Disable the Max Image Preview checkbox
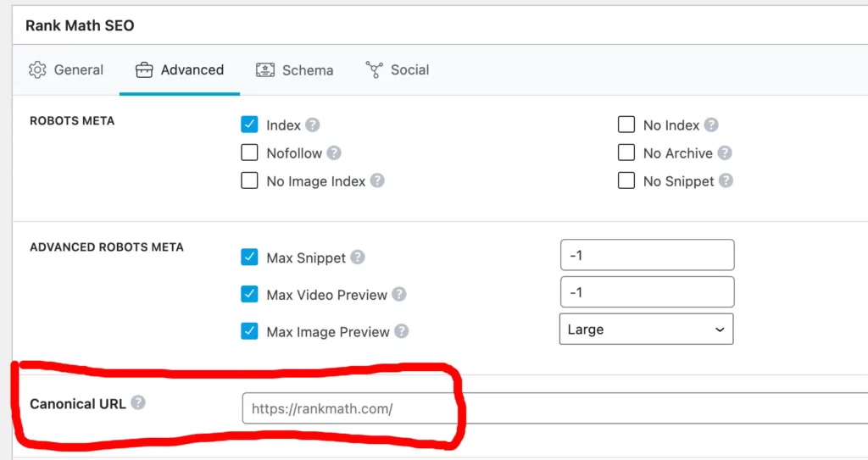Image resolution: width=868 pixels, height=460 pixels. (250, 331)
